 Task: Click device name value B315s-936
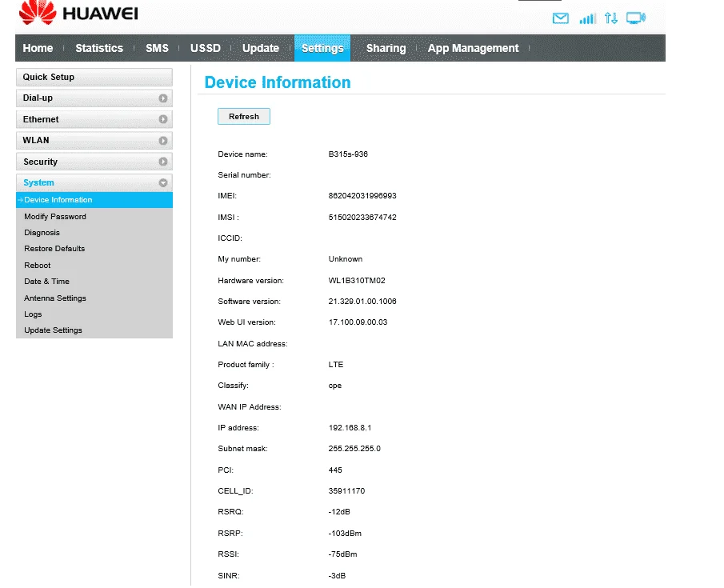coord(348,154)
